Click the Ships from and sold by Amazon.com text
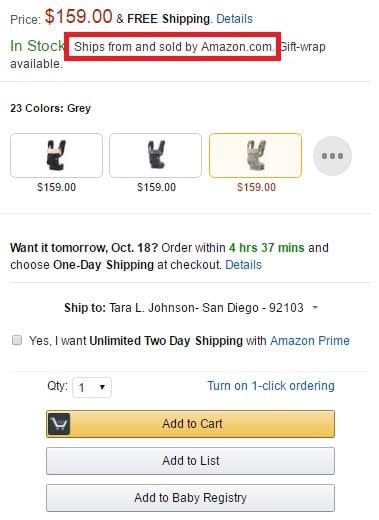This screenshot has width=379, height=520. pyautogui.click(x=174, y=47)
